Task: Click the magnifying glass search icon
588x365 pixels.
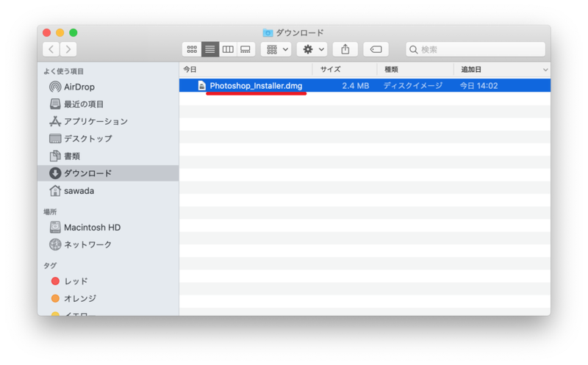Action: coord(413,49)
